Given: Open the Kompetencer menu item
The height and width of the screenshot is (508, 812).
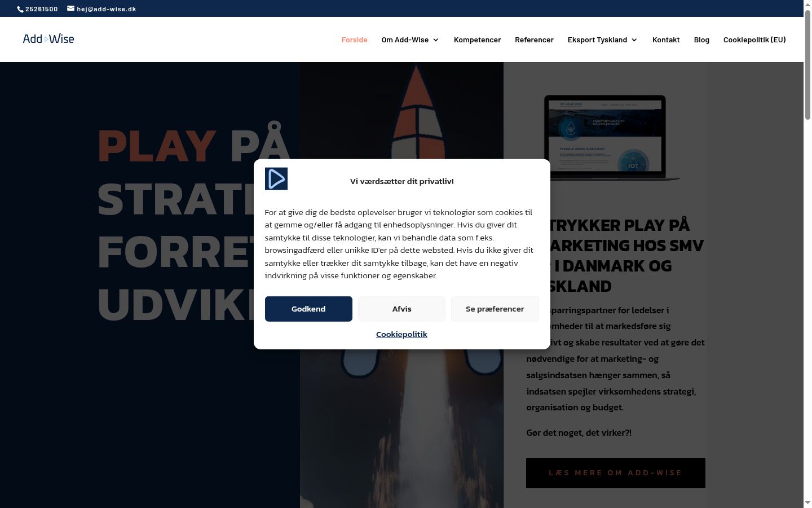Looking at the screenshot, I should [477, 40].
